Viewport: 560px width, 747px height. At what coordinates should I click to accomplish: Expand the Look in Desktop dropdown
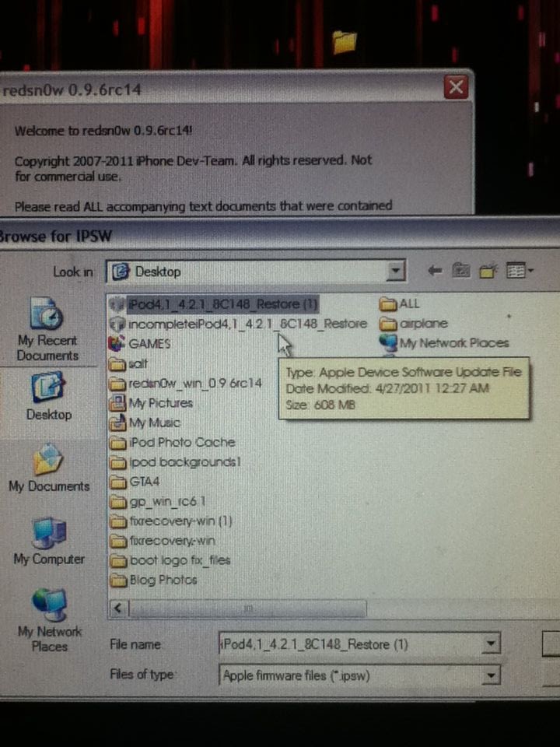(x=395, y=272)
